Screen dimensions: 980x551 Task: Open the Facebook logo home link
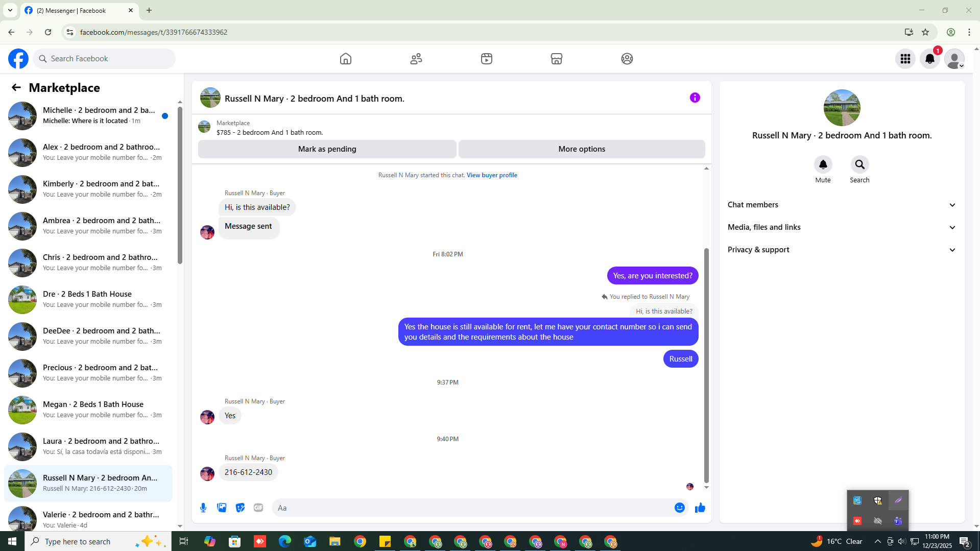pyautogui.click(x=18, y=59)
